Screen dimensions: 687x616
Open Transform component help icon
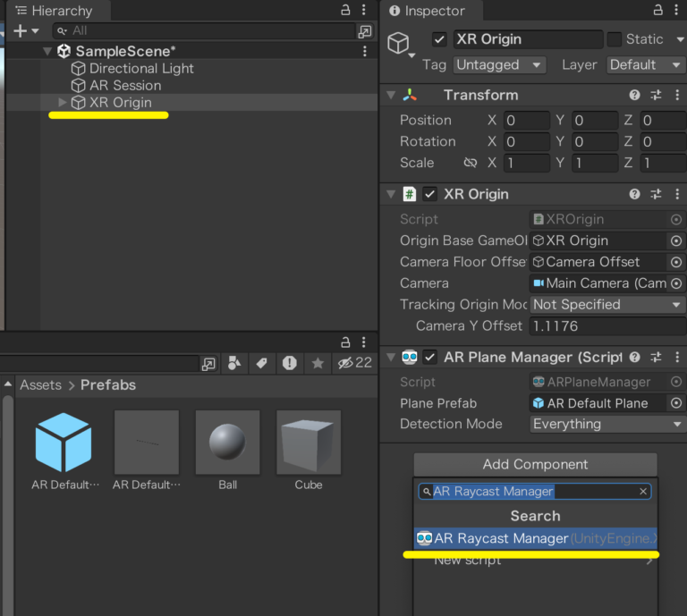pyautogui.click(x=634, y=95)
